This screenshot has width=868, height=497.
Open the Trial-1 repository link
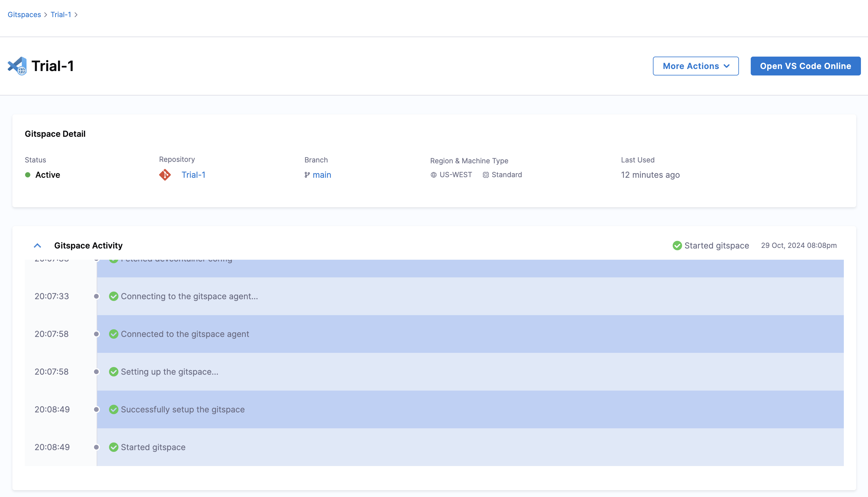(x=193, y=175)
